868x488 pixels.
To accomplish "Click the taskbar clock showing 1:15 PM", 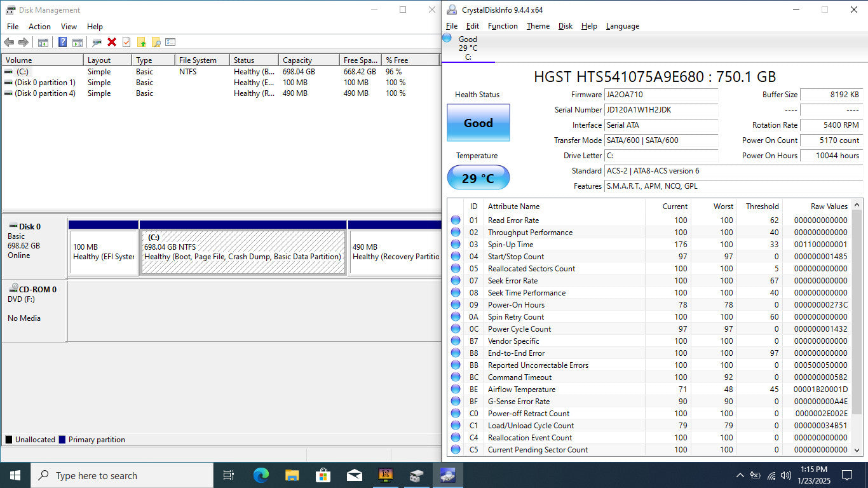I will pos(813,475).
